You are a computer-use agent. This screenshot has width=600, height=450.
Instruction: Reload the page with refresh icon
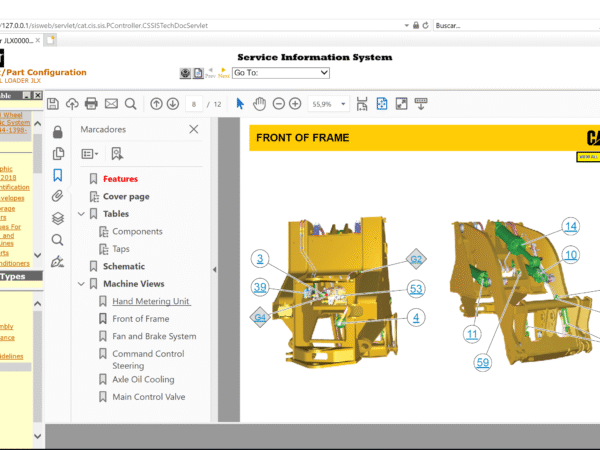coord(426,26)
